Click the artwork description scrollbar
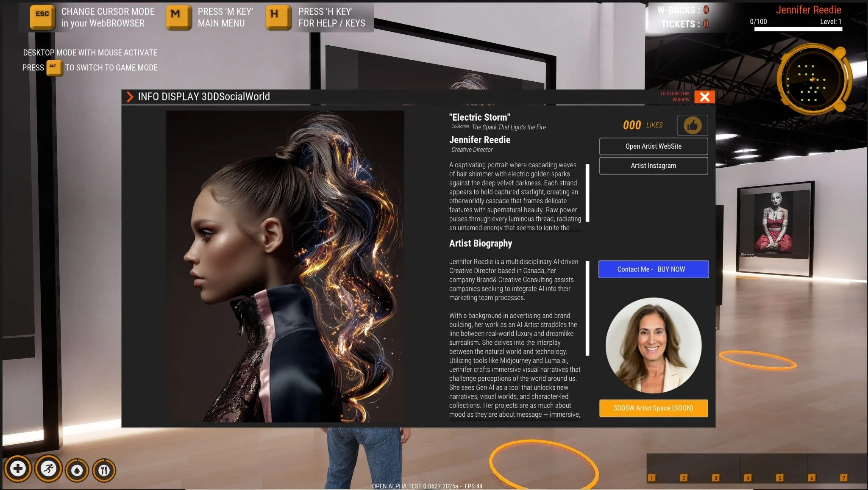Viewport: 868px width, 490px height. 587,193
